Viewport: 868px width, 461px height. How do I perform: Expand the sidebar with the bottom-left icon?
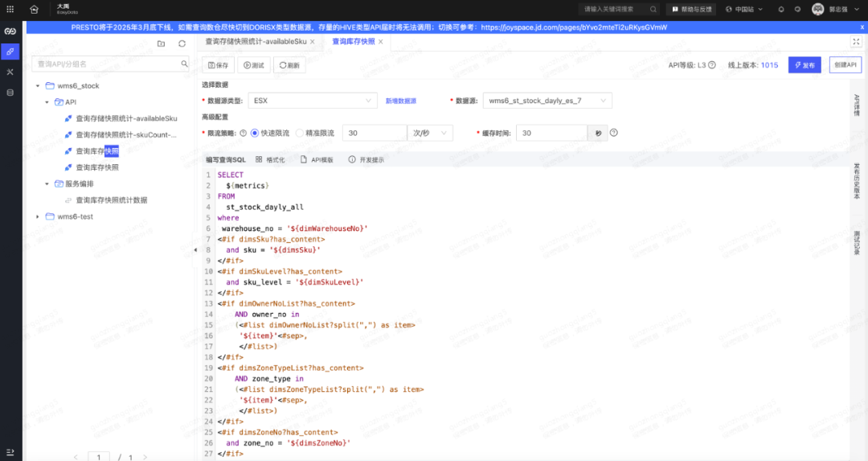point(10,452)
